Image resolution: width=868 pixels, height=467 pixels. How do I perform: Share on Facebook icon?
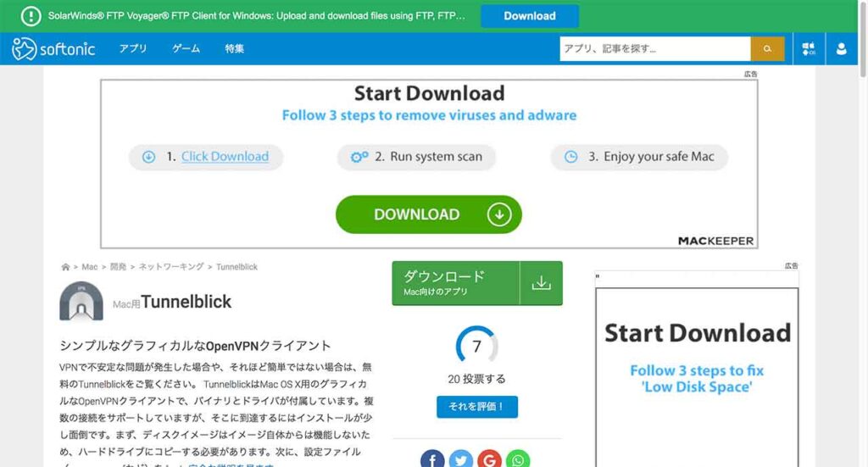tap(432, 459)
